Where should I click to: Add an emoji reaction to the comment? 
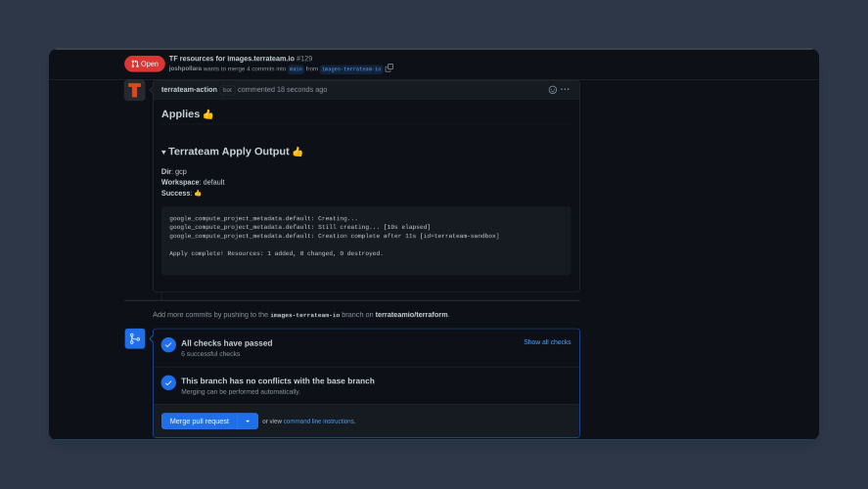[x=553, y=90]
